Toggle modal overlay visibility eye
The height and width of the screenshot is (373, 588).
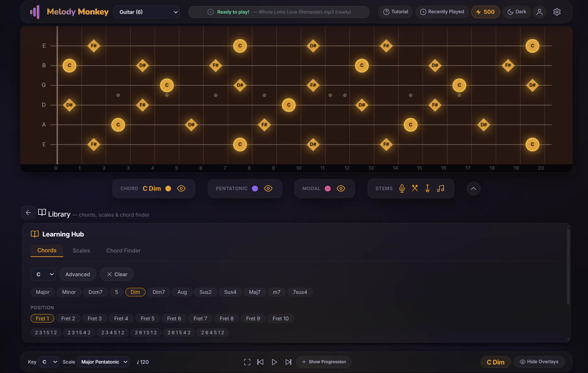click(x=341, y=189)
